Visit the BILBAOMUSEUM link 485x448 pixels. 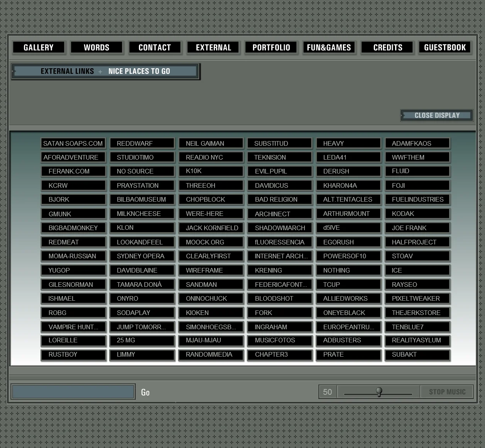(142, 199)
